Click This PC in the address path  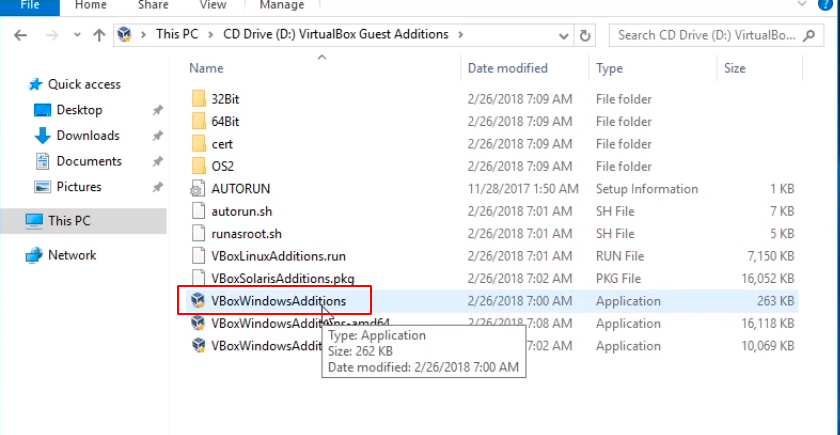tap(177, 34)
